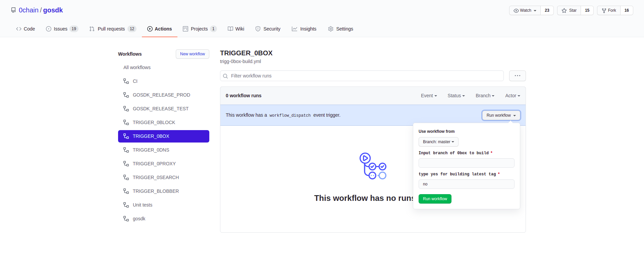Image resolution: width=644 pixels, height=280 pixels.
Task: Click the repository book icon near 0chain
Action: pyautogui.click(x=13, y=10)
